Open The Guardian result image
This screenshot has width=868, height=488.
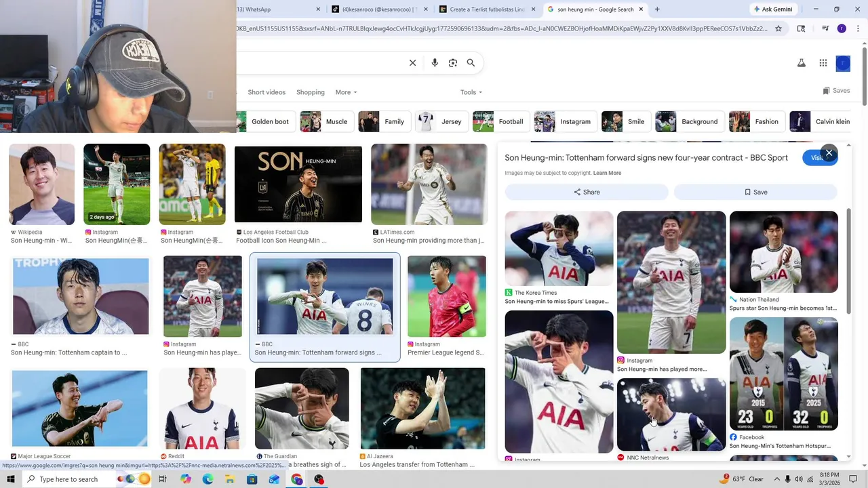(302, 408)
